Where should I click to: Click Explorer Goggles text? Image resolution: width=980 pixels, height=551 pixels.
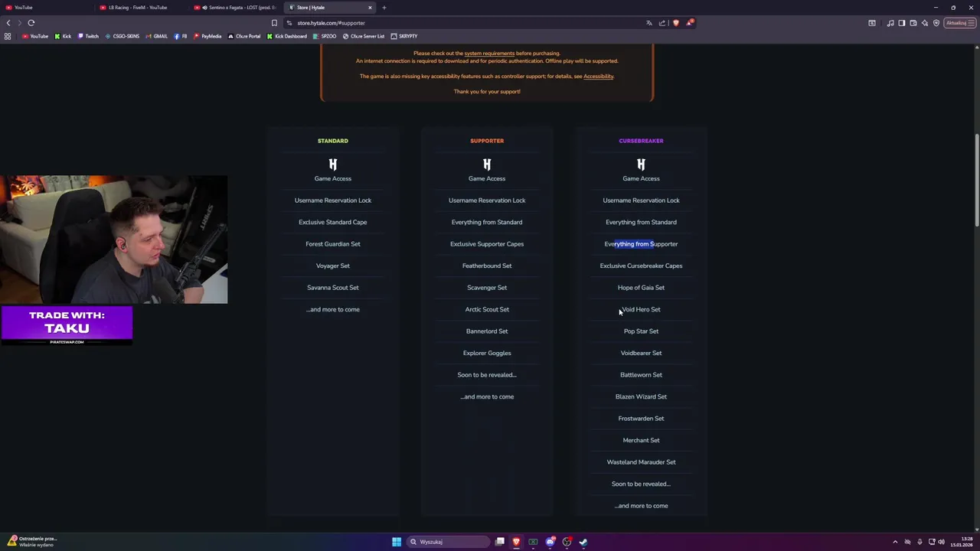click(487, 353)
